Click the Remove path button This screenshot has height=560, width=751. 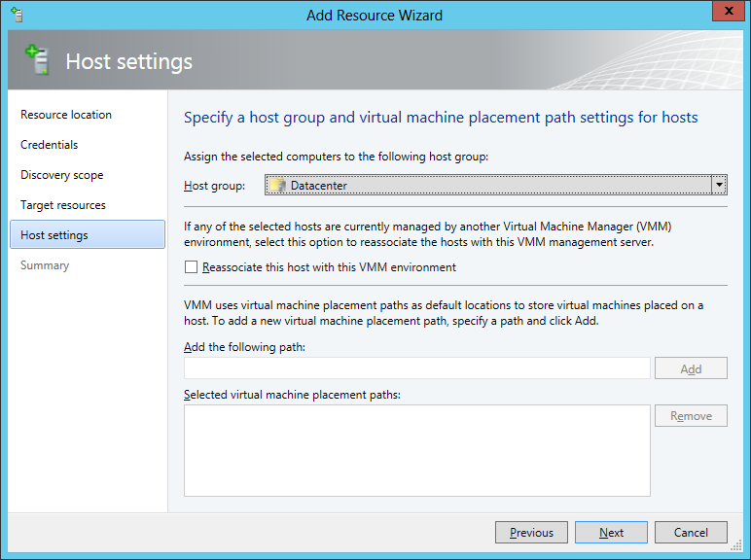point(691,415)
